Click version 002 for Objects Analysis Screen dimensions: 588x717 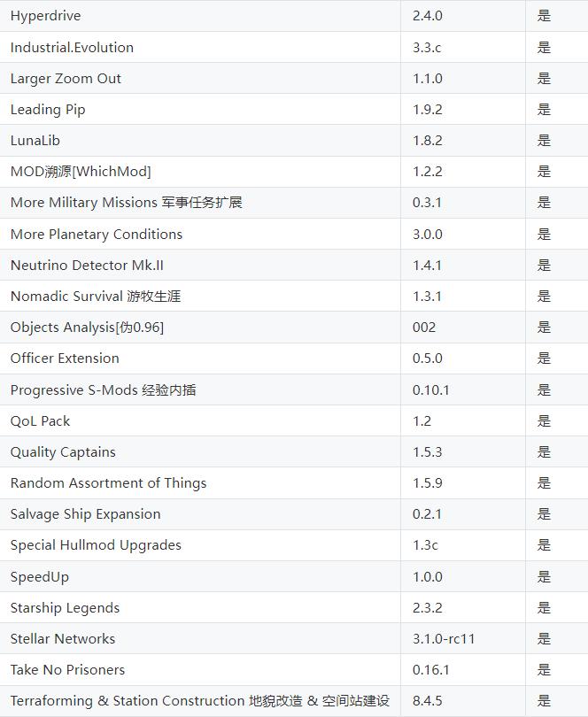point(424,328)
